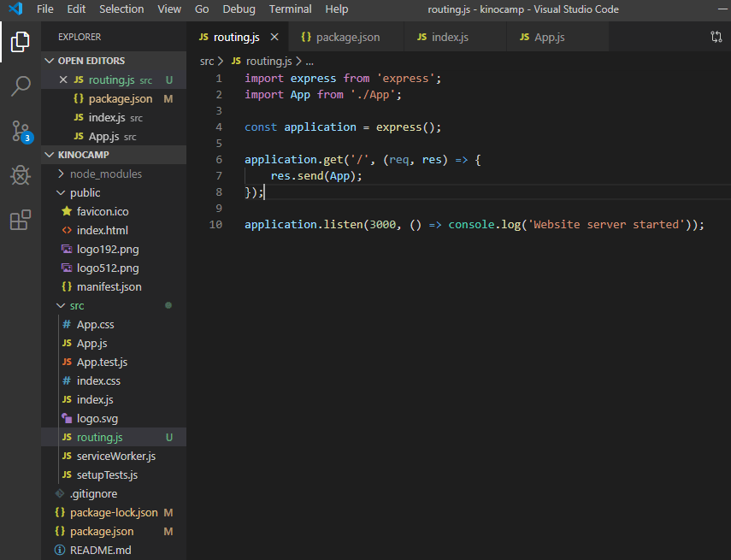This screenshot has height=560, width=731.
Task: Open favicon.ico in the file tree
Action: pos(102,211)
